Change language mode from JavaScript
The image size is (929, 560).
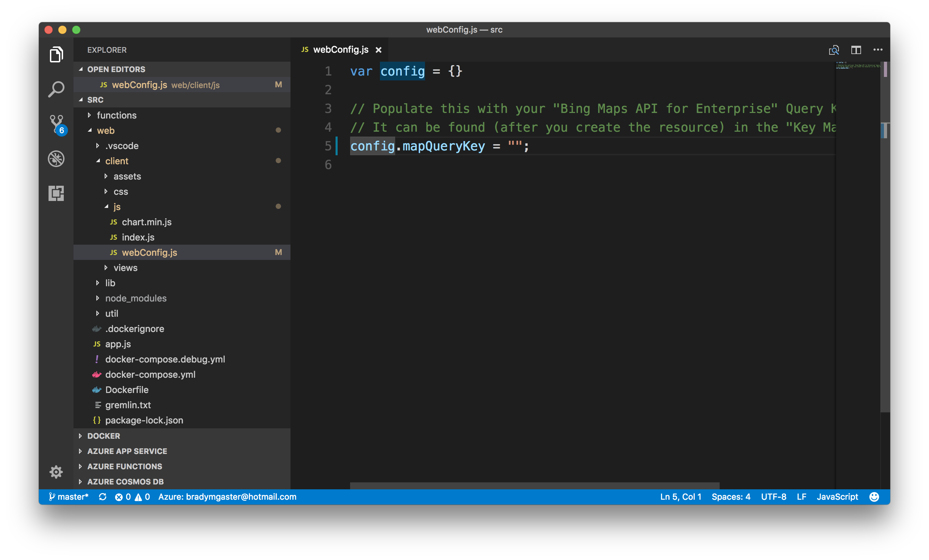pyautogui.click(x=837, y=497)
